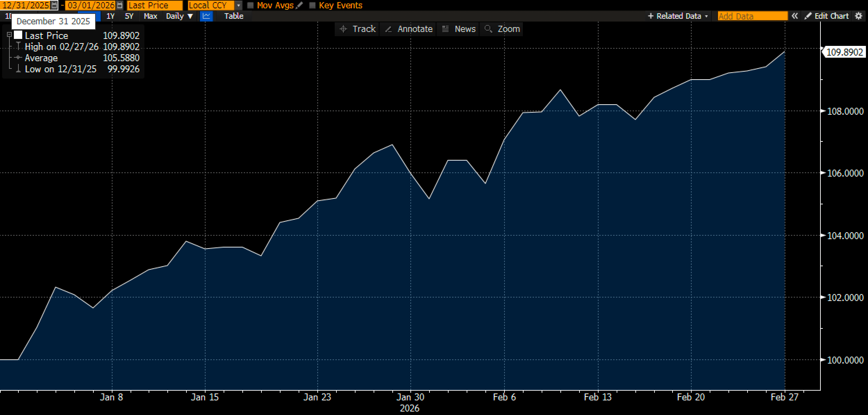
Task: Select the 5Y range tab
Action: coord(129,16)
